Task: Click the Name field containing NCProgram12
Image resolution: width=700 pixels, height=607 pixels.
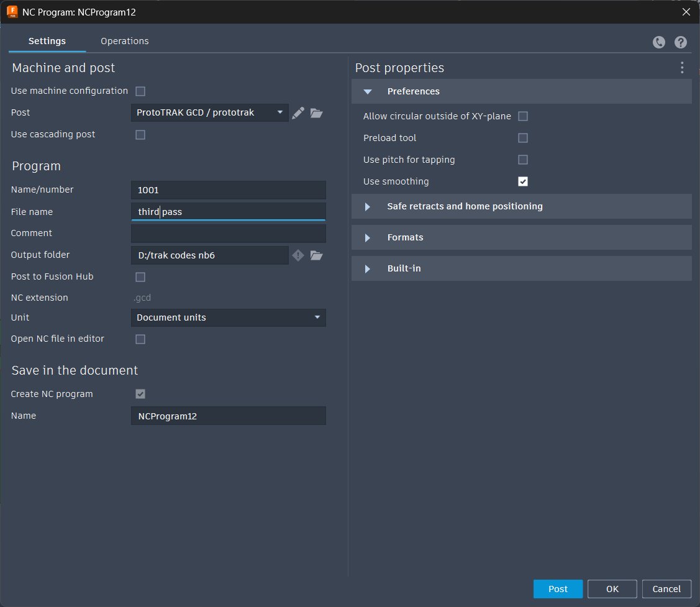Action: pyautogui.click(x=228, y=416)
